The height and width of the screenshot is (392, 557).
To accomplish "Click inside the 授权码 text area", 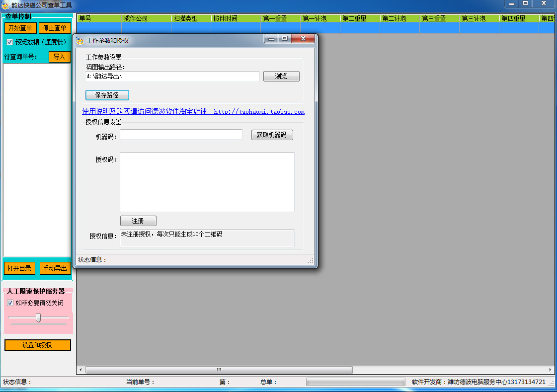I will coord(207,181).
